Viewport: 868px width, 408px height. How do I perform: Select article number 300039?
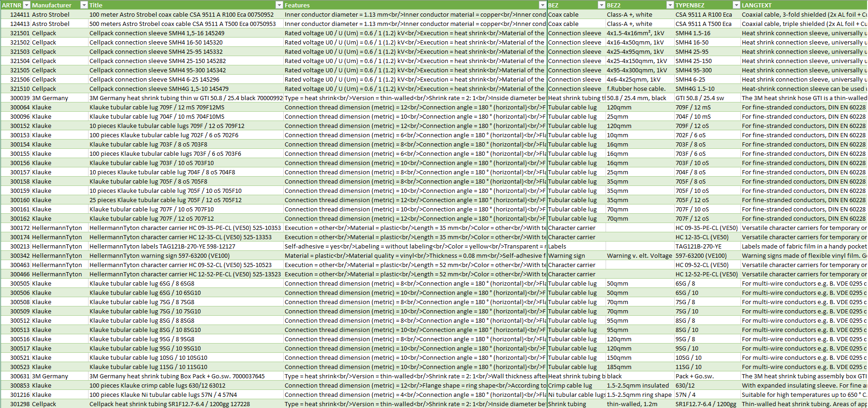16,98
